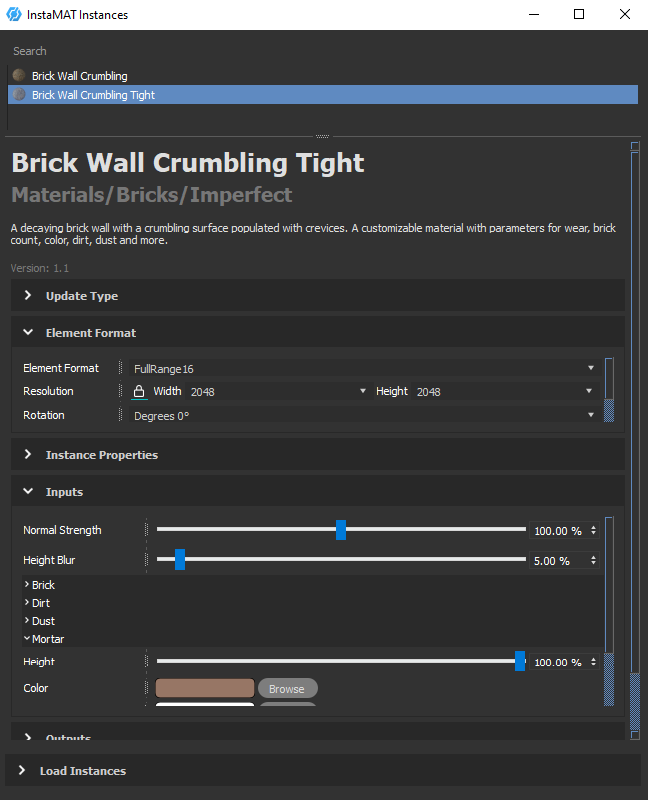Screen dimensions: 648x800
Task: Minimize the InstaMAT Instances window
Action: pos(534,14)
